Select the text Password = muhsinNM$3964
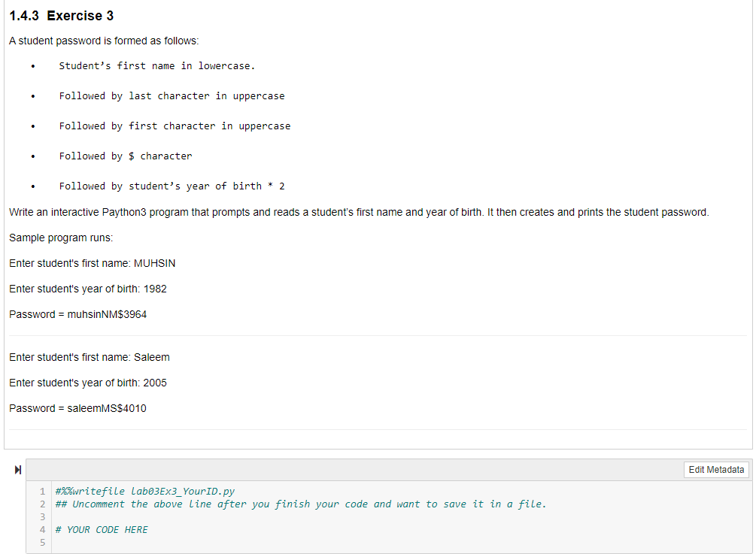This screenshot has width=756, height=554. pyautogui.click(x=77, y=313)
